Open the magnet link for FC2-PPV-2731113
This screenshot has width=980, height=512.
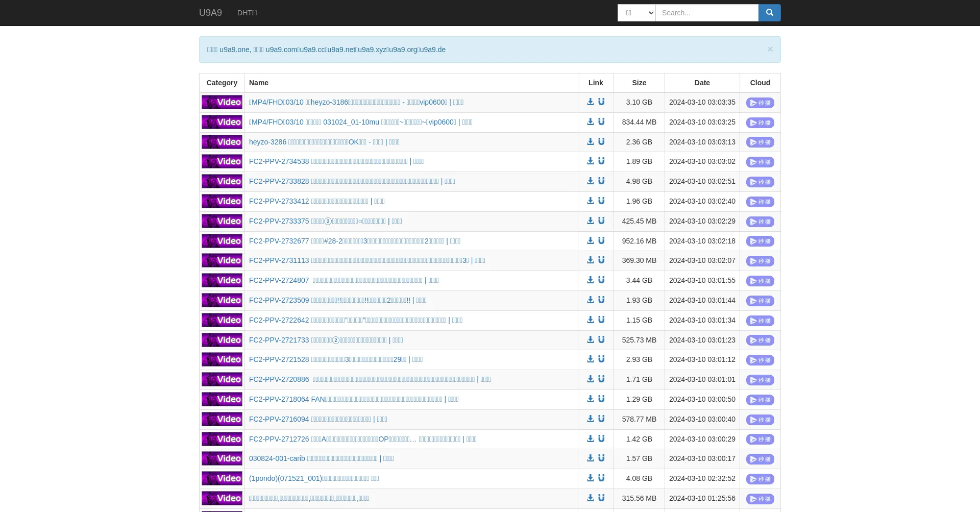[x=601, y=260]
